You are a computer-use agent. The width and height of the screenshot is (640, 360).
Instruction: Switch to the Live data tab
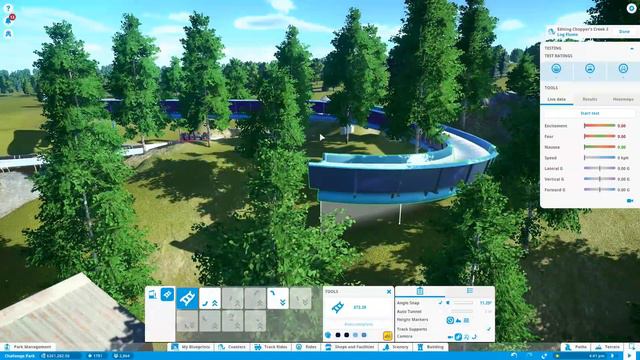pos(557,99)
